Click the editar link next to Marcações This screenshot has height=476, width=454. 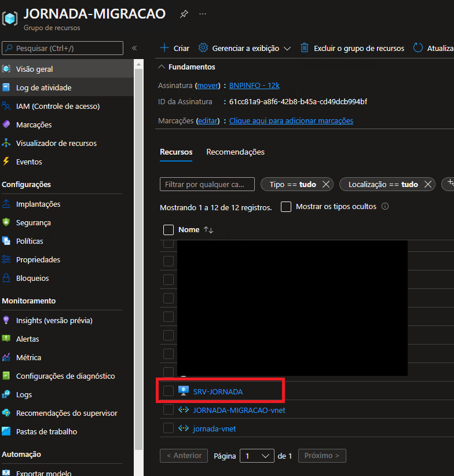[208, 121]
